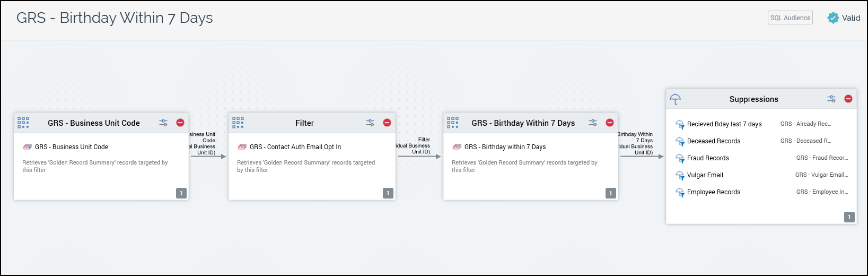Remove the Birthday Within 7 Days node
This screenshot has height=276, width=868.
(610, 123)
